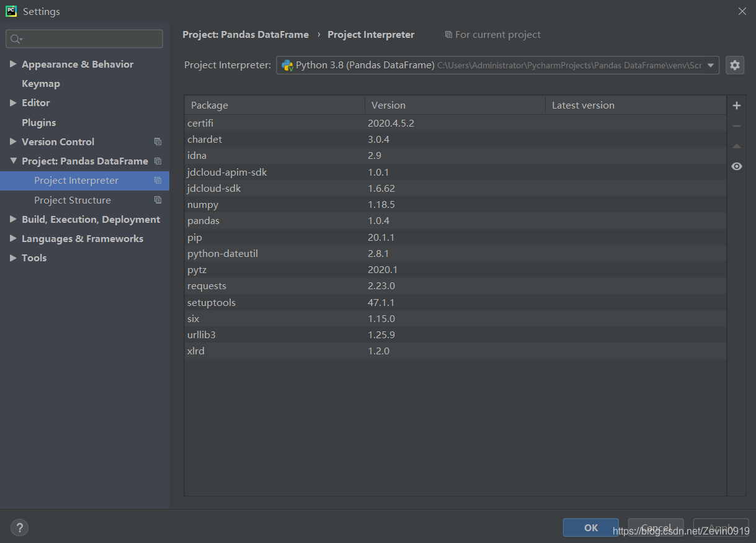Click version 47.1.1 of setuptools
Image resolution: width=756 pixels, height=543 pixels.
(381, 302)
